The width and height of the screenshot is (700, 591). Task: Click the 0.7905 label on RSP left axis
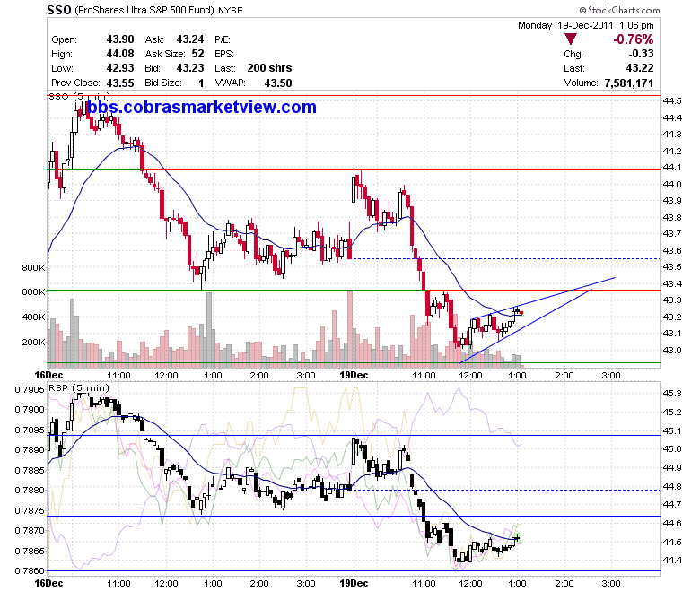click(x=30, y=390)
